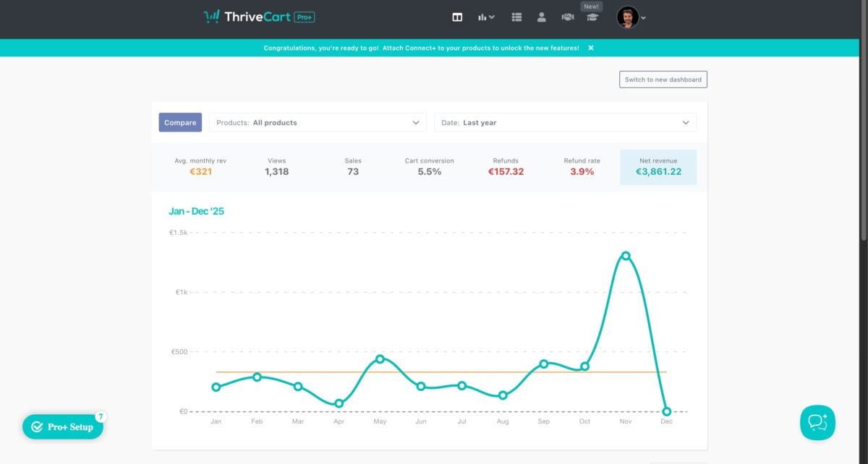Open the dashboard columns icon in navbar

457,17
